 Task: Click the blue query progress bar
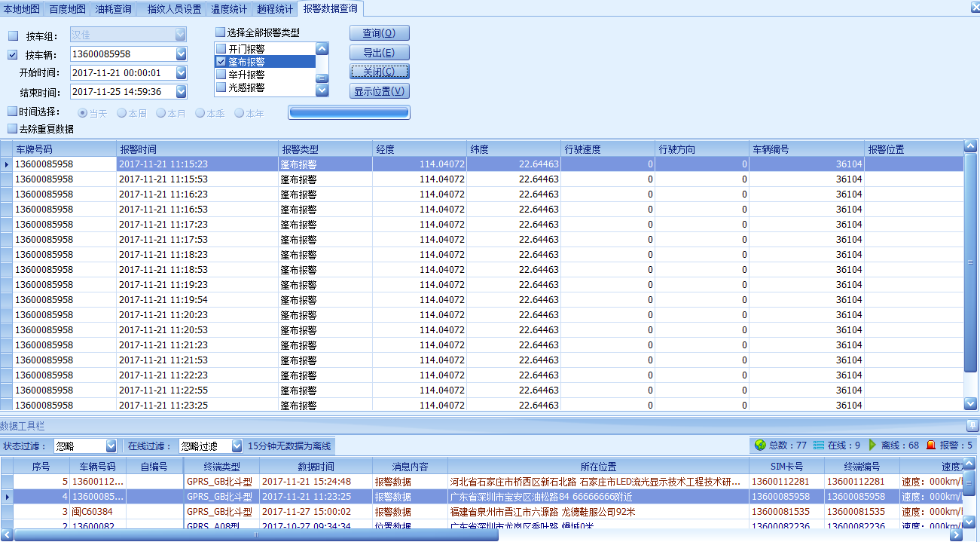[349, 112]
